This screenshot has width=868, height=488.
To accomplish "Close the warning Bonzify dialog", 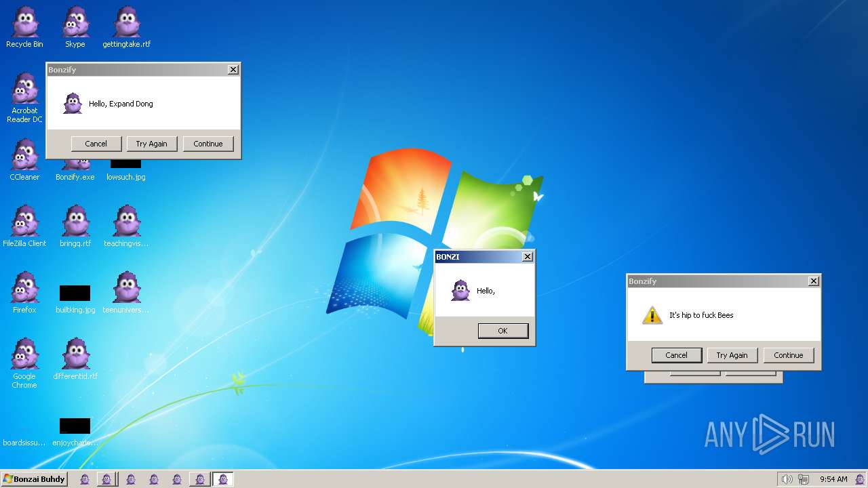I will 813,281.
